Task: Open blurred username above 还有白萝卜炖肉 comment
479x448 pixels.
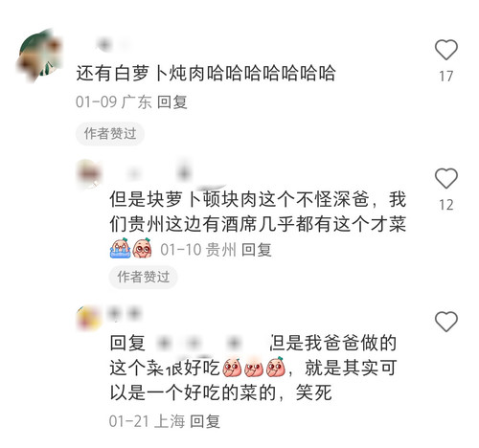Action: (110, 45)
